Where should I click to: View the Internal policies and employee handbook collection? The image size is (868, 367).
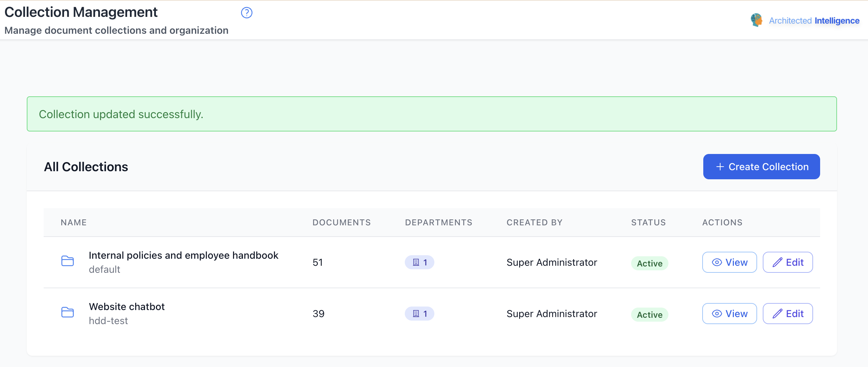point(729,262)
